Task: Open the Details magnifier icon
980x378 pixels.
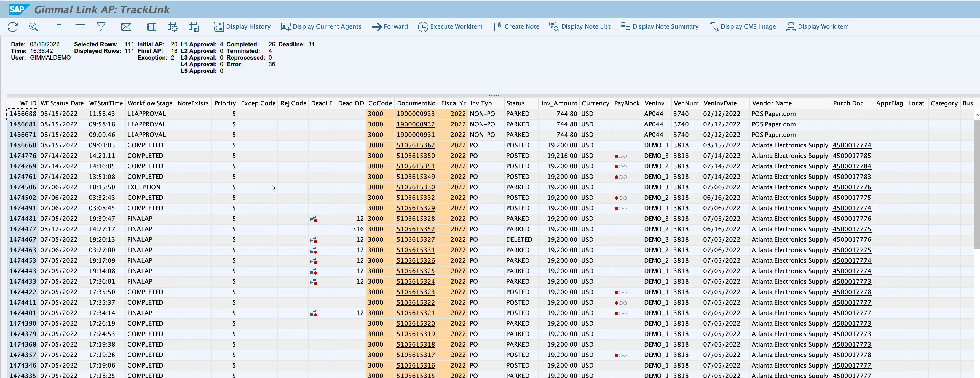Action: pyautogui.click(x=33, y=27)
